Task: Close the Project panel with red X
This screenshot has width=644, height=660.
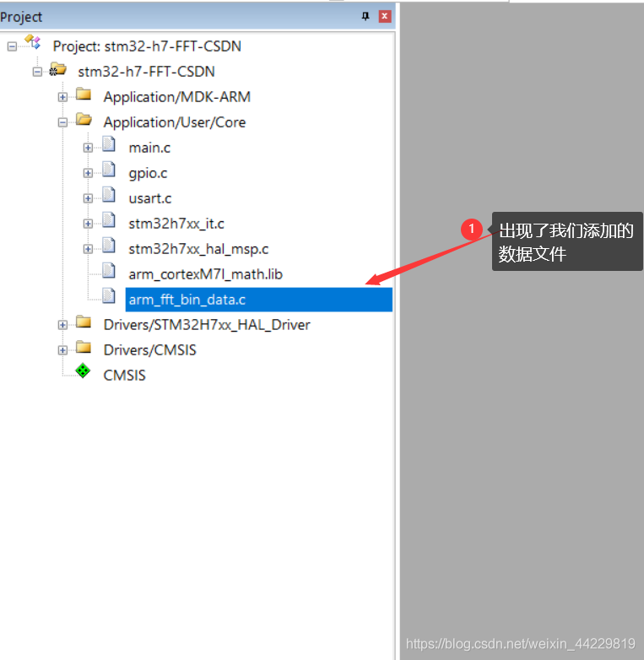Action: tap(384, 16)
